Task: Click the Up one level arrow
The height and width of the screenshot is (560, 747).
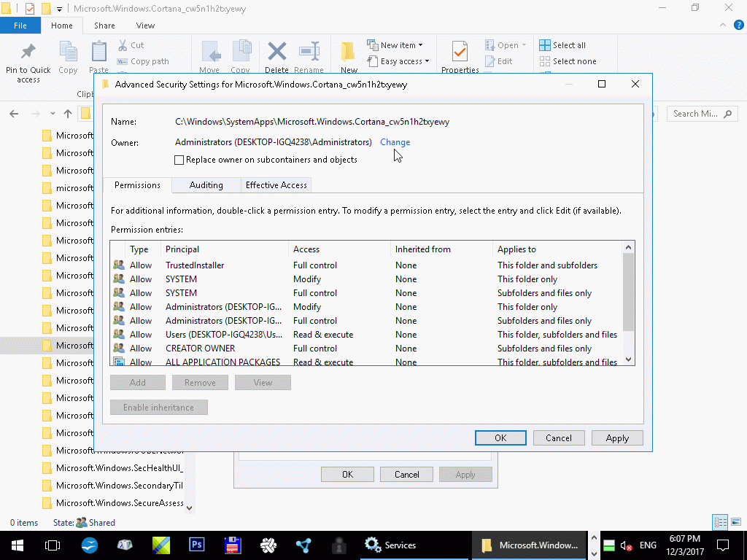Action: point(68,114)
